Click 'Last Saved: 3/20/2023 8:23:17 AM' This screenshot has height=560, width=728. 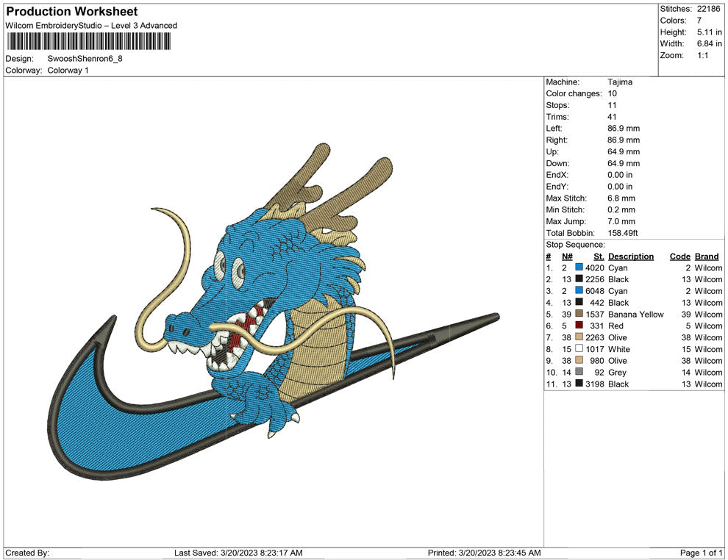pos(239,553)
